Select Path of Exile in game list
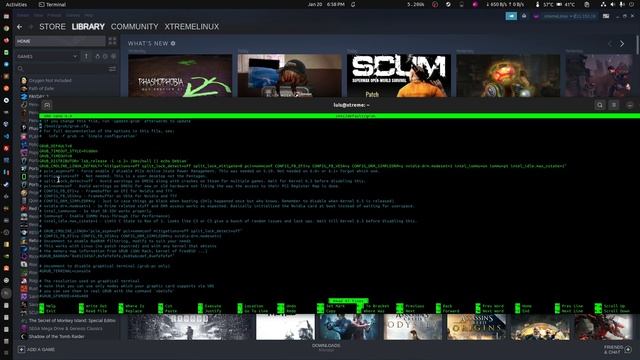The height and width of the screenshot is (360, 640). pyautogui.click(x=41, y=88)
